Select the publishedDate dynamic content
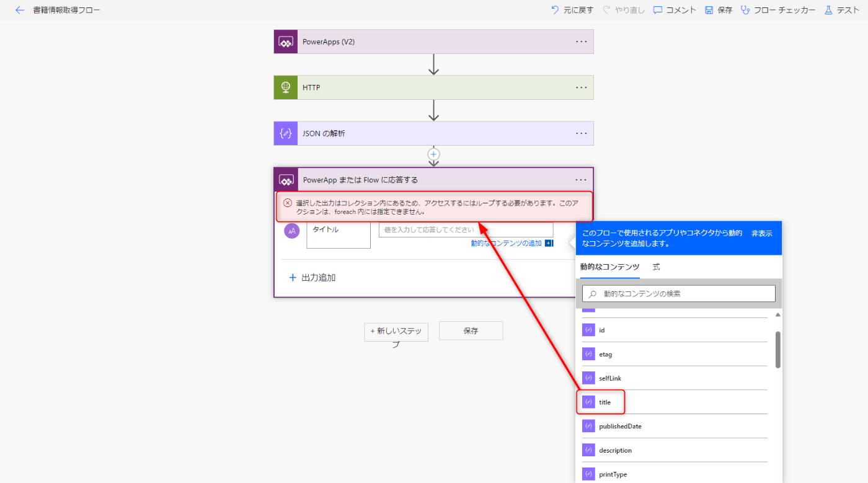 pos(675,426)
